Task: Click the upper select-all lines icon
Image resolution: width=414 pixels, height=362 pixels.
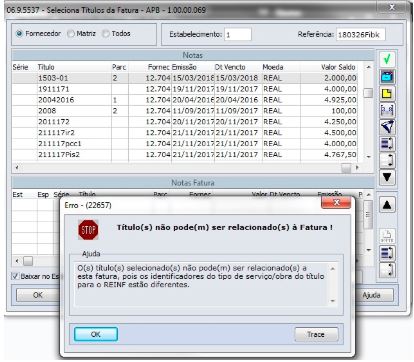Action: tap(387, 144)
